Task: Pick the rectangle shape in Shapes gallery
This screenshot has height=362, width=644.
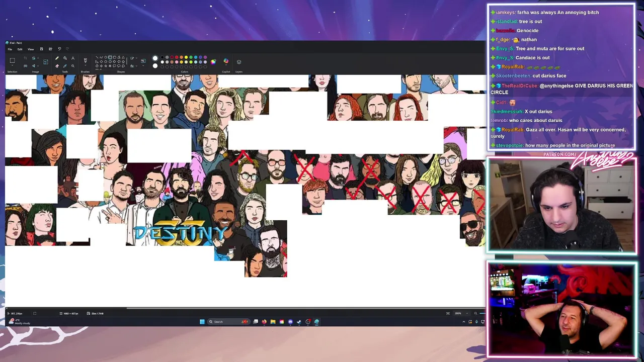Action: tap(110, 57)
